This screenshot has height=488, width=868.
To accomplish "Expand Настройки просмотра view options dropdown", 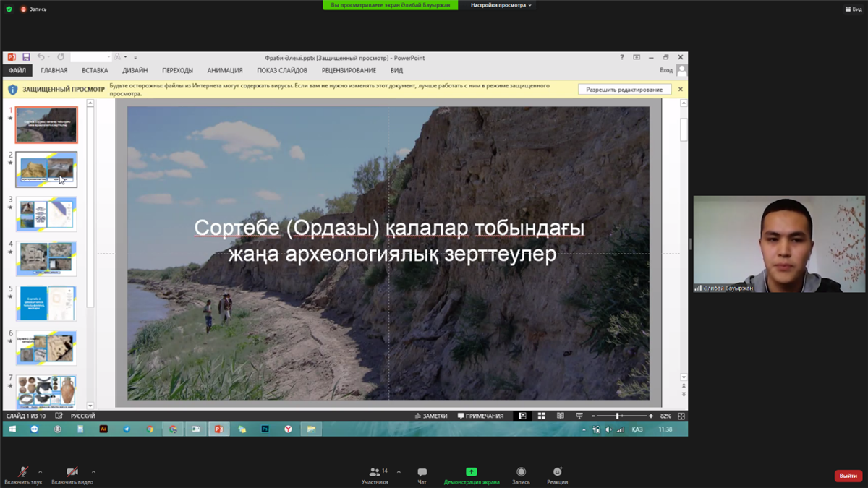I will (x=501, y=5).
